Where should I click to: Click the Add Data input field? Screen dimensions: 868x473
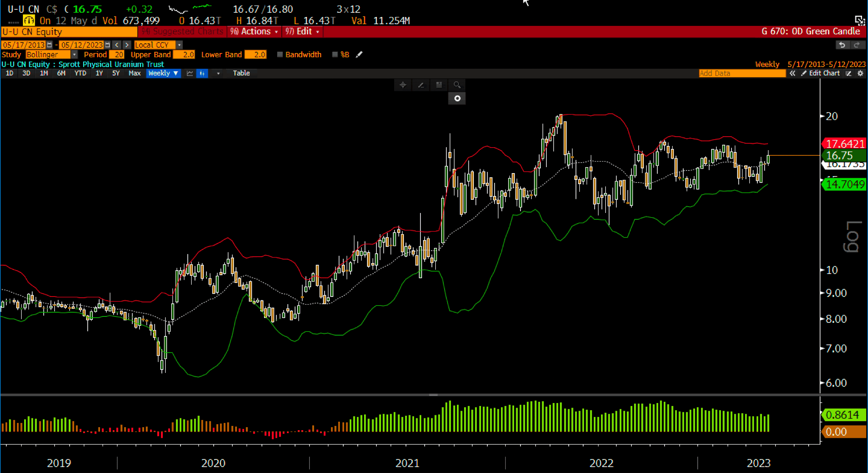click(x=742, y=73)
